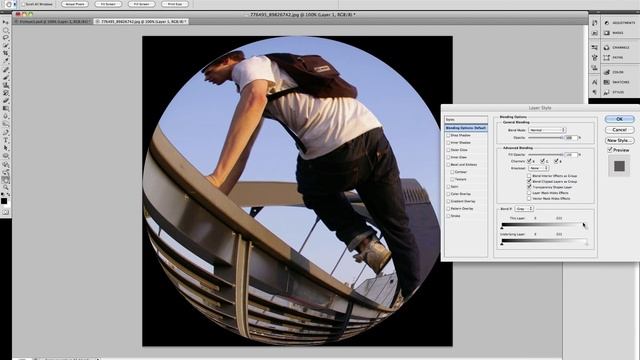Open the tool preset picker

coord(10,4)
